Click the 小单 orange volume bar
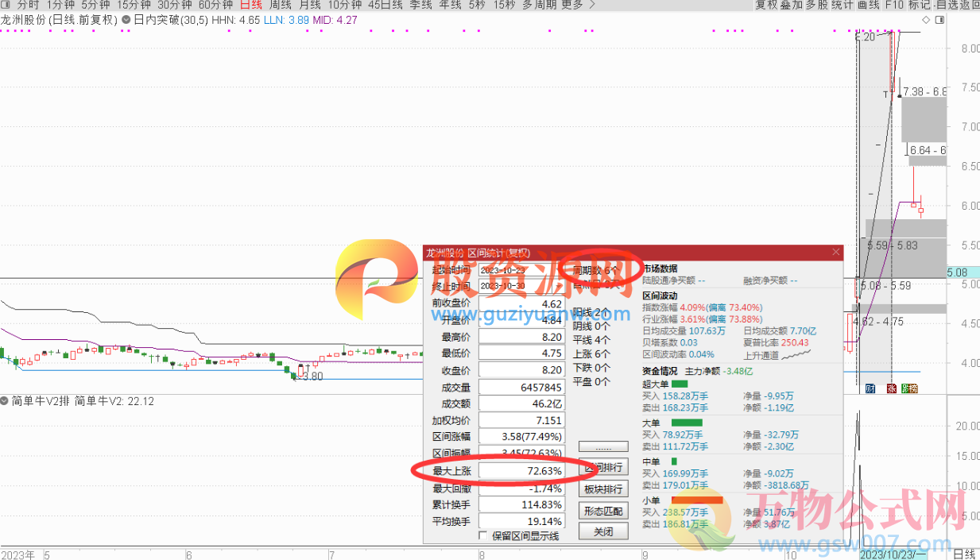The height and width of the screenshot is (560, 980). click(697, 500)
